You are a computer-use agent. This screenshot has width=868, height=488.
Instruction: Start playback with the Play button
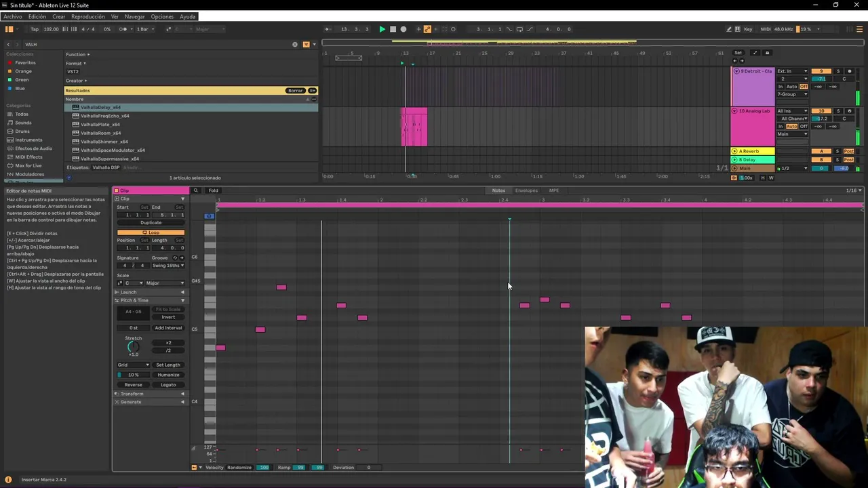(x=382, y=29)
